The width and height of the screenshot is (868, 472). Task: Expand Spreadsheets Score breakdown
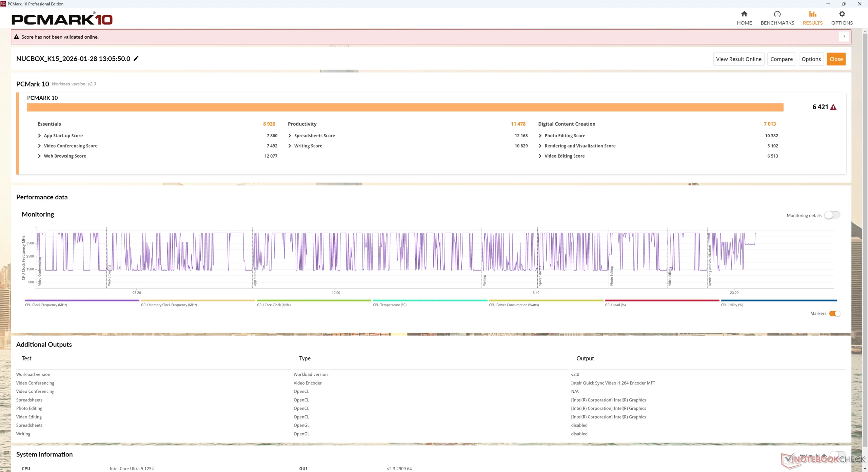290,136
